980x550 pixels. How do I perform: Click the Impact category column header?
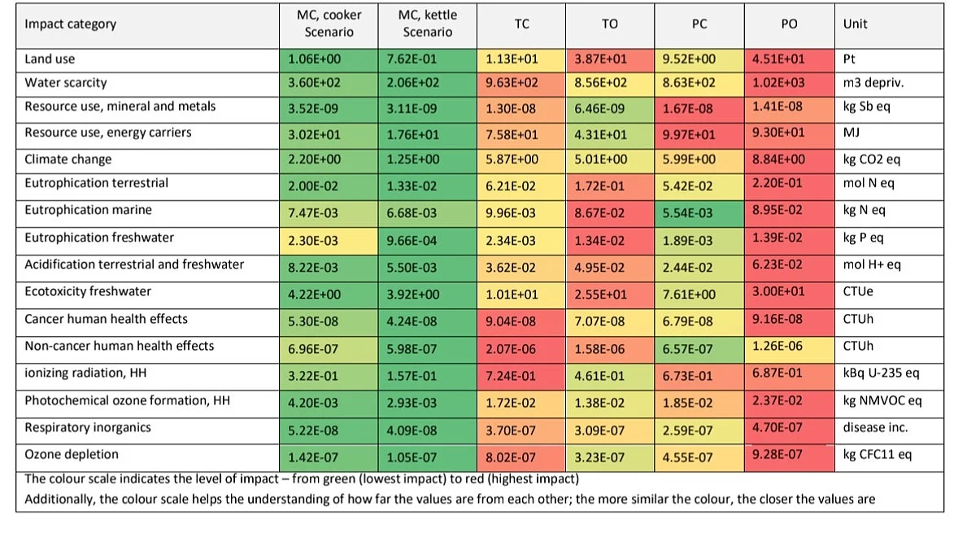(70, 24)
